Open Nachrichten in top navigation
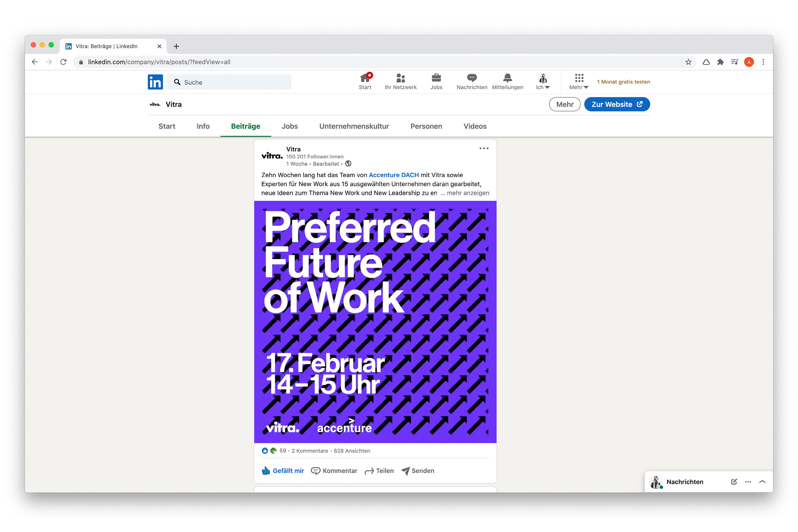Screen dimensions: 798x532 [x=472, y=81]
